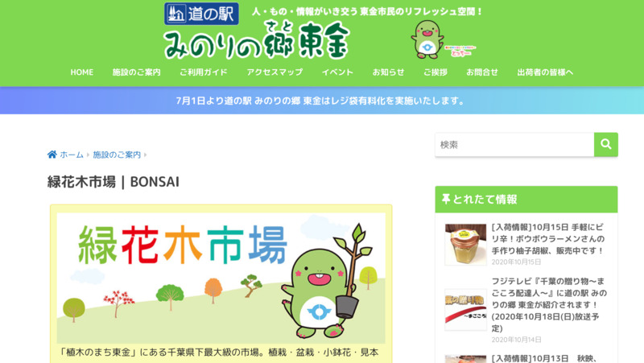Open the お問合せ contact page
Screen dimensions: 644x363
click(481, 72)
